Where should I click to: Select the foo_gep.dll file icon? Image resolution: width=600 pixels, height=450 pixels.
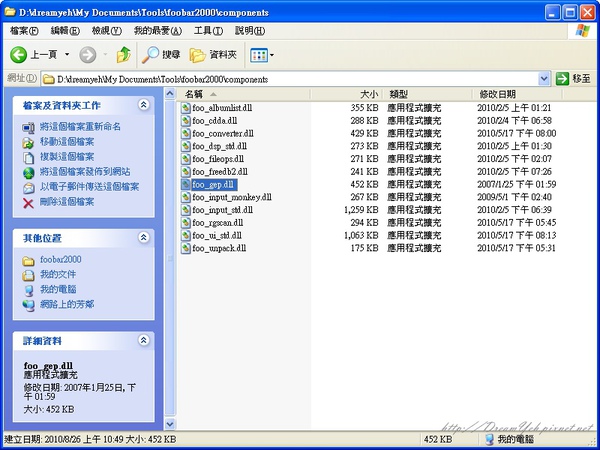click(186, 184)
